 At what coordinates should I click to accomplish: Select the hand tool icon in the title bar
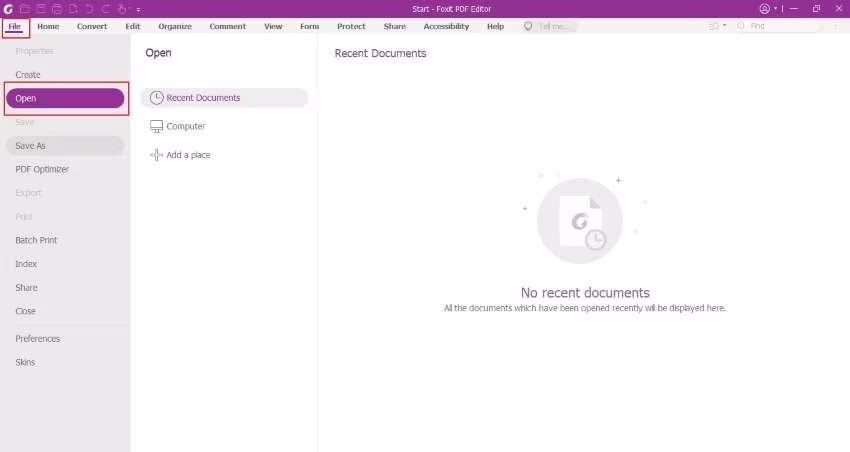122,9
